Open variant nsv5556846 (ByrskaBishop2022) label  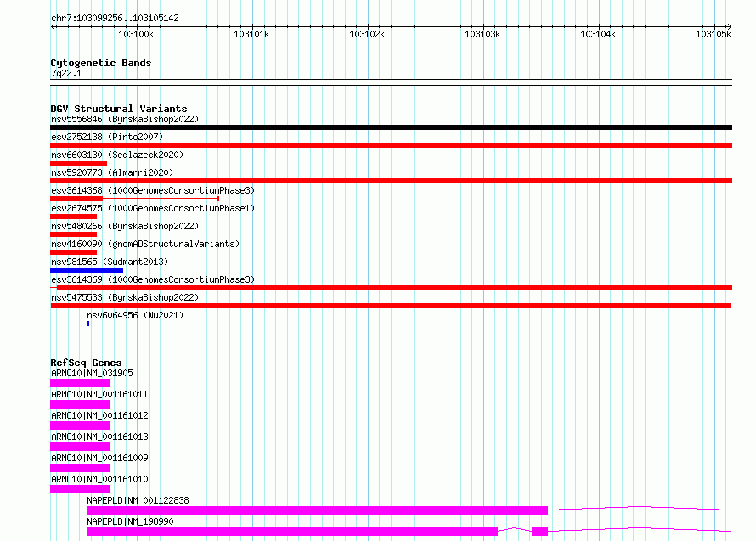pyautogui.click(x=125, y=119)
